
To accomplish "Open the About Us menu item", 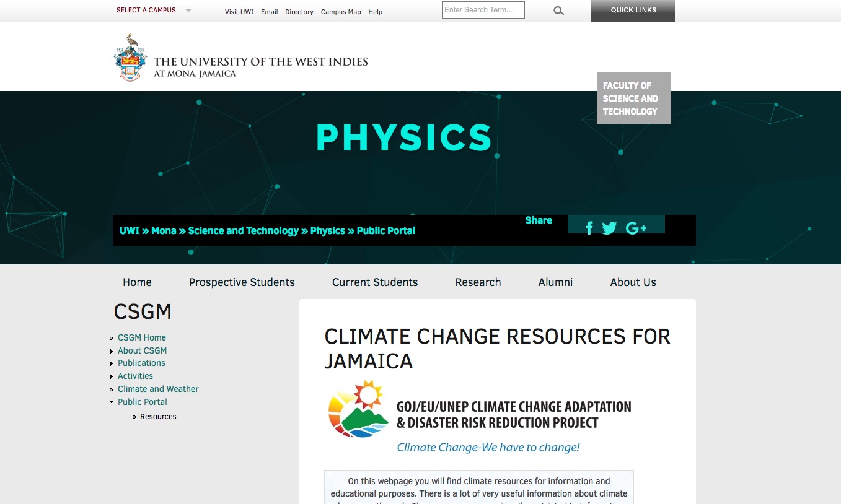I will click(x=633, y=282).
